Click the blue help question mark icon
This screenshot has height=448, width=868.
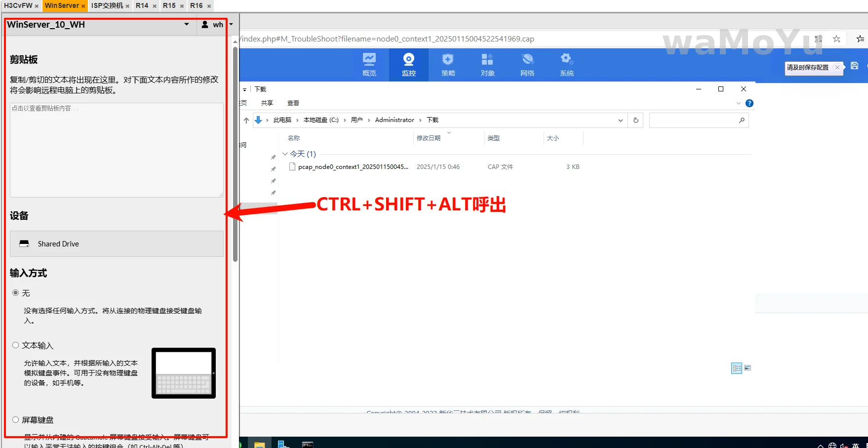coord(750,103)
